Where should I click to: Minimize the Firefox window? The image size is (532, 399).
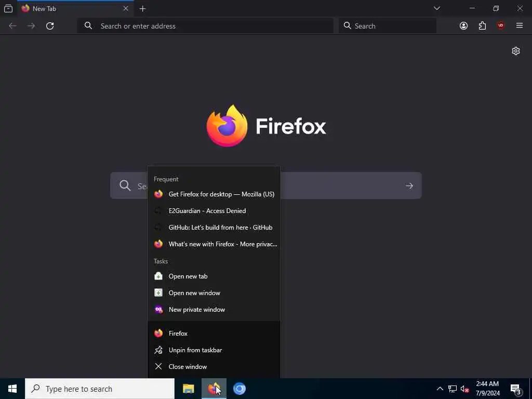pyautogui.click(x=472, y=8)
